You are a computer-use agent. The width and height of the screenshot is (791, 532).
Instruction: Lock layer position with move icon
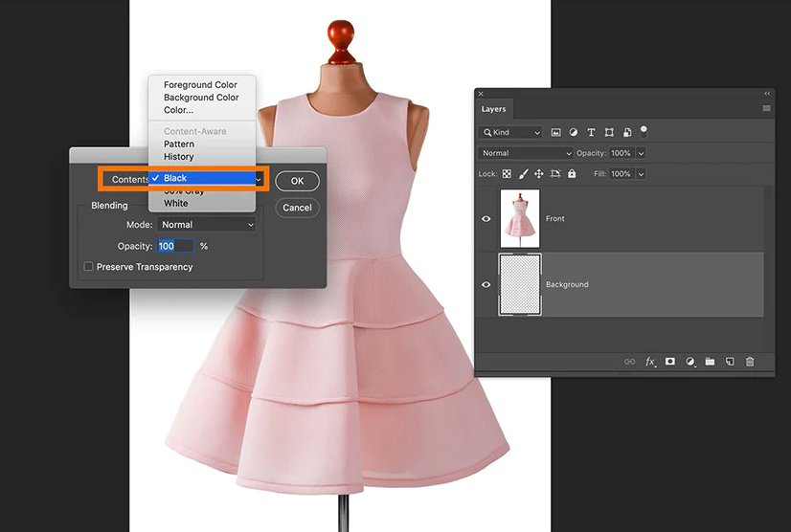539,173
